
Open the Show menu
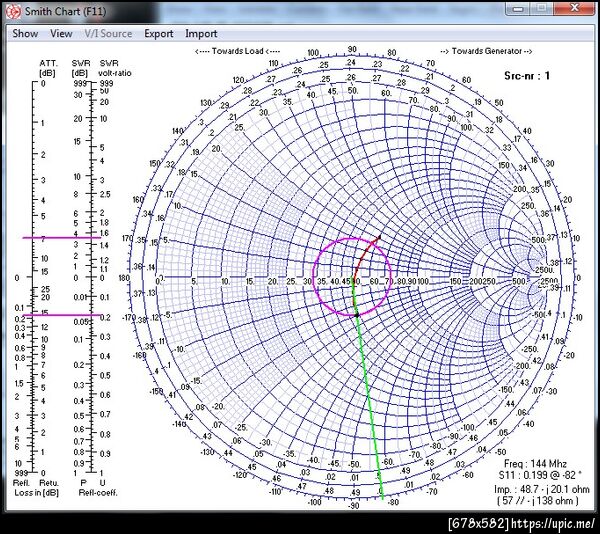[25, 34]
